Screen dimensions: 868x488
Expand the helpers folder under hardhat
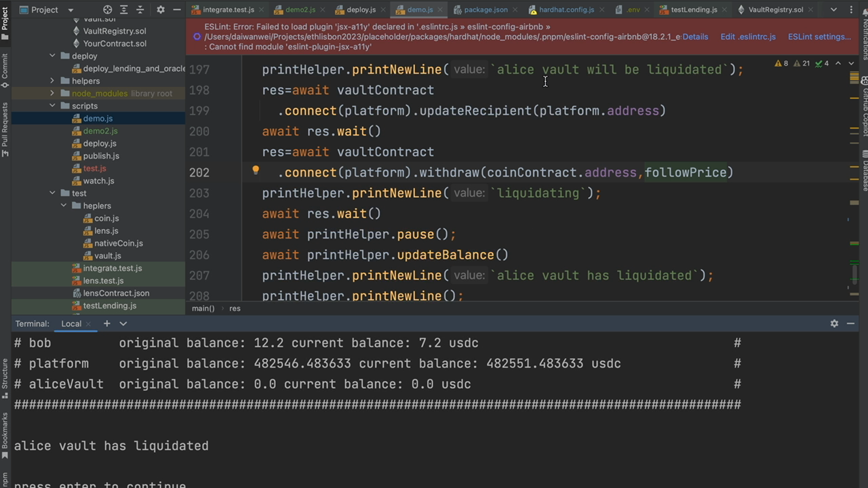pos(52,81)
